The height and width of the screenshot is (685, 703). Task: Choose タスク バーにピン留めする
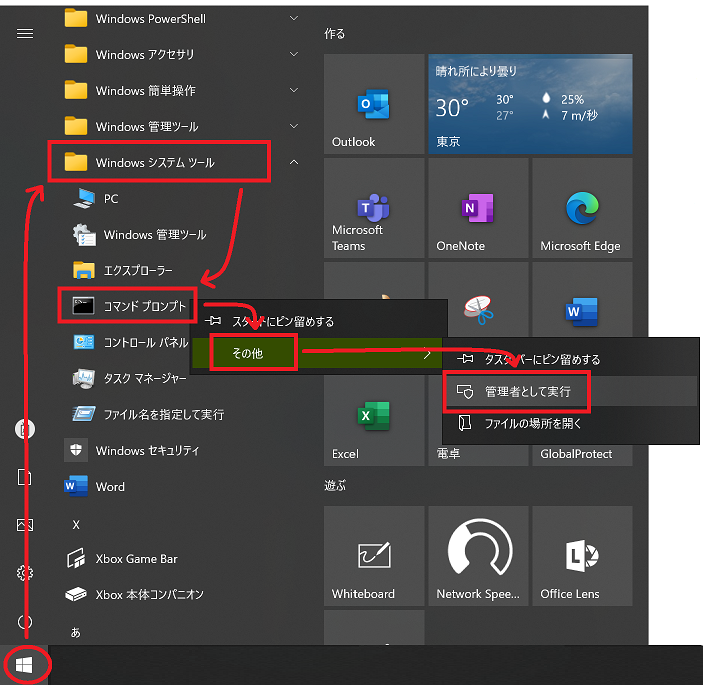[x=571, y=359]
